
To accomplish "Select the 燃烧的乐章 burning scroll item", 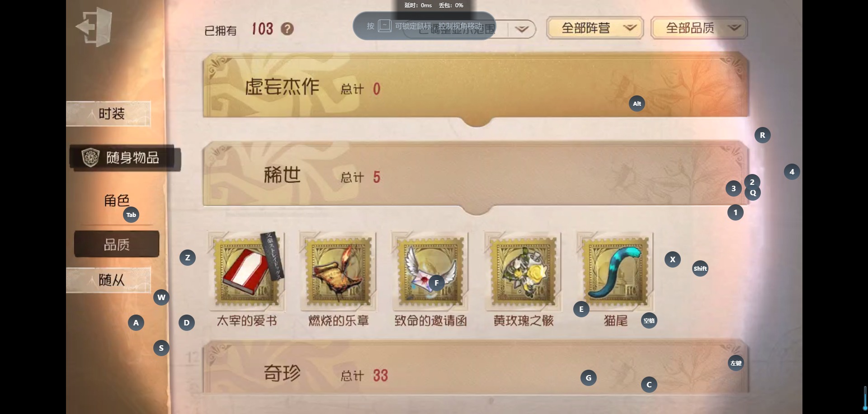I will click(x=338, y=271).
